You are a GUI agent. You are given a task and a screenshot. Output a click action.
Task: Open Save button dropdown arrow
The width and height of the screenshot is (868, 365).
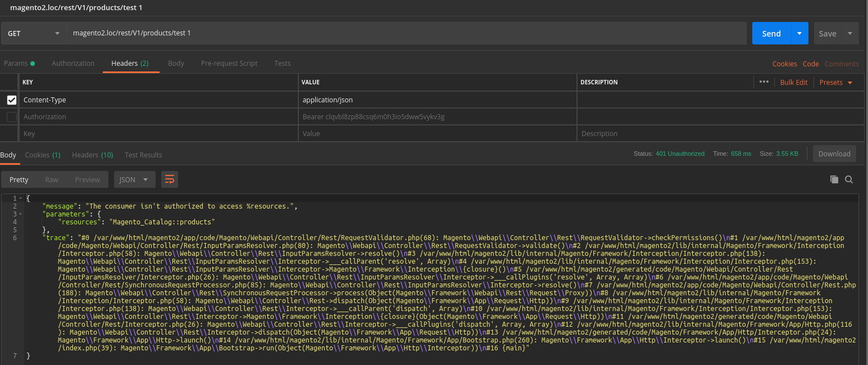[x=850, y=33]
